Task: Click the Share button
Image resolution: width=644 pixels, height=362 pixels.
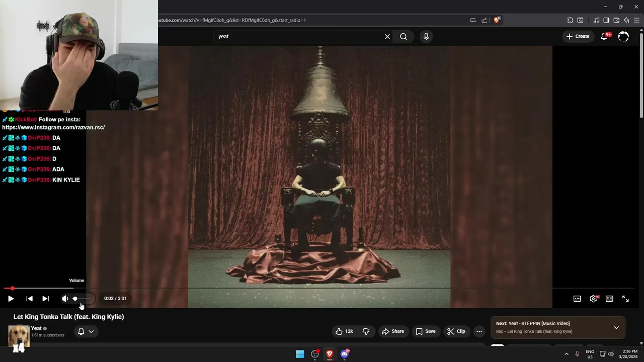Action: [x=392, y=331]
